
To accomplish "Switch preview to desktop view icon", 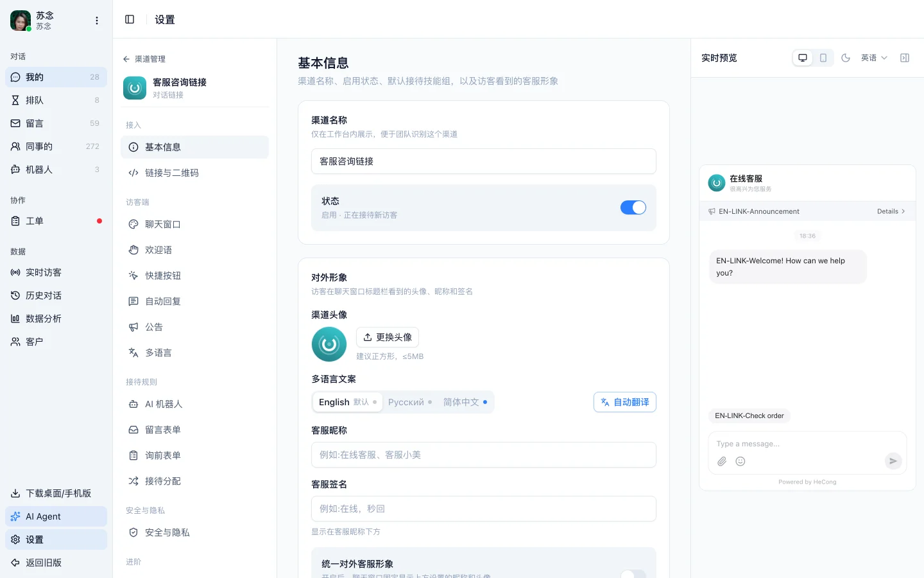I will [x=803, y=58].
